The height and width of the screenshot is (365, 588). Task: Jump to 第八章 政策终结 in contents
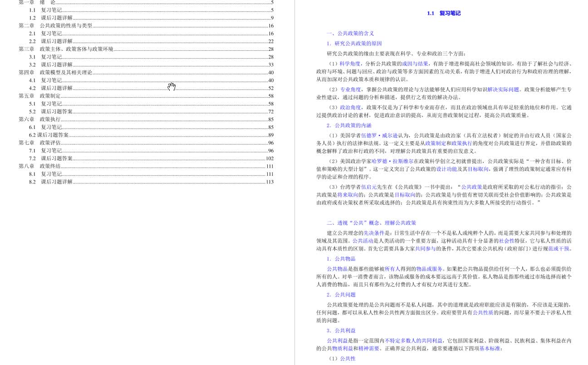pyautogui.click(x=146, y=166)
